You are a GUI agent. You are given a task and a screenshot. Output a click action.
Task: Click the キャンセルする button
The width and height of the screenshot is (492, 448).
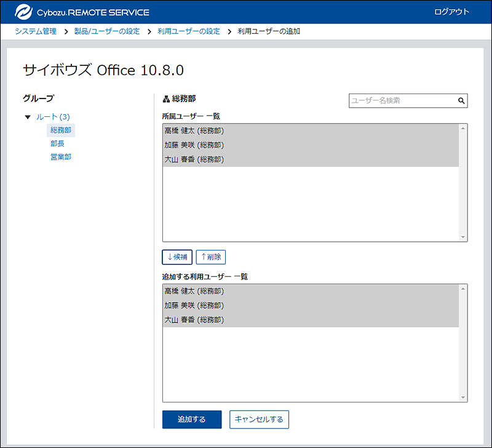tap(259, 420)
